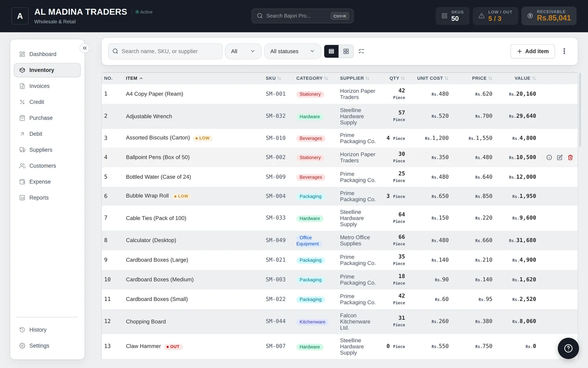
Task: Switch to grid view
Action: 346,52
